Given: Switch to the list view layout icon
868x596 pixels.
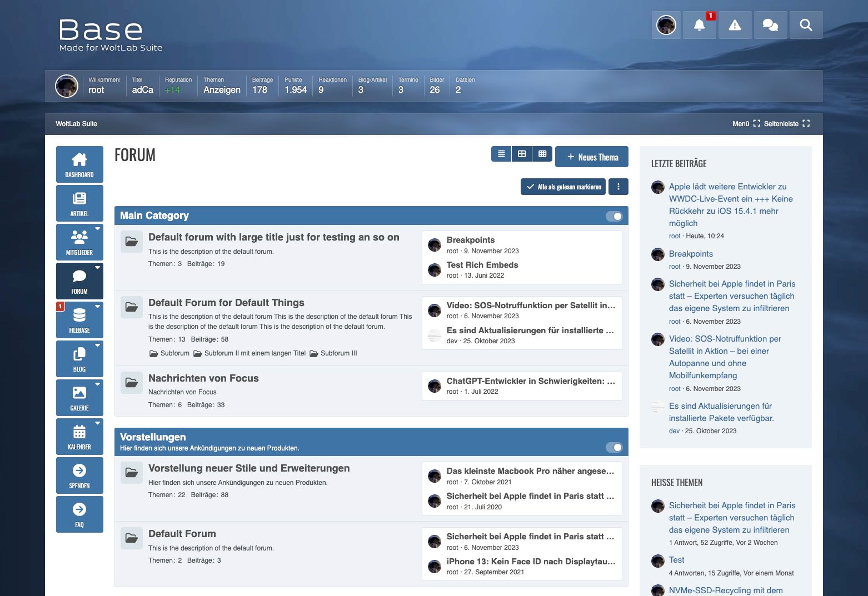Looking at the screenshot, I should tap(501, 154).
